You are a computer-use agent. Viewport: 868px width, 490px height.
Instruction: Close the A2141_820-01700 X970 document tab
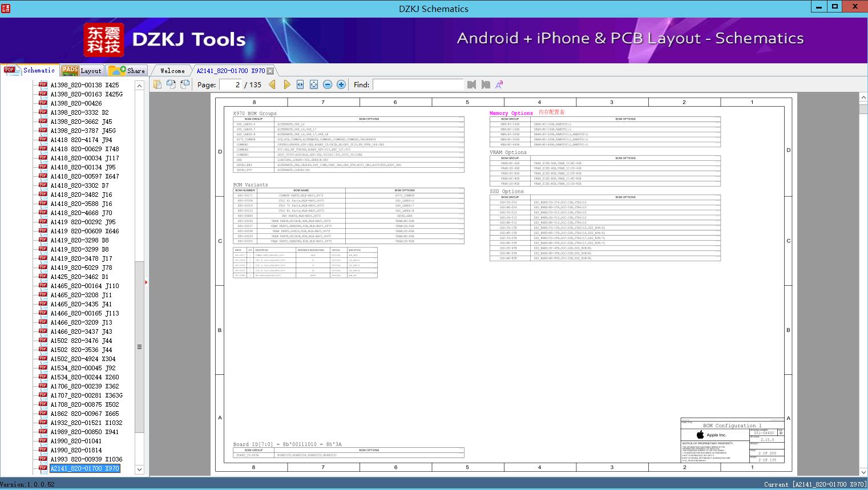[271, 71]
